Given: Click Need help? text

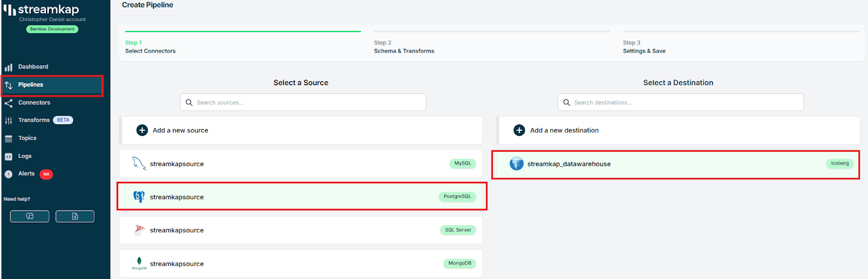Looking at the screenshot, I should tap(17, 199).
